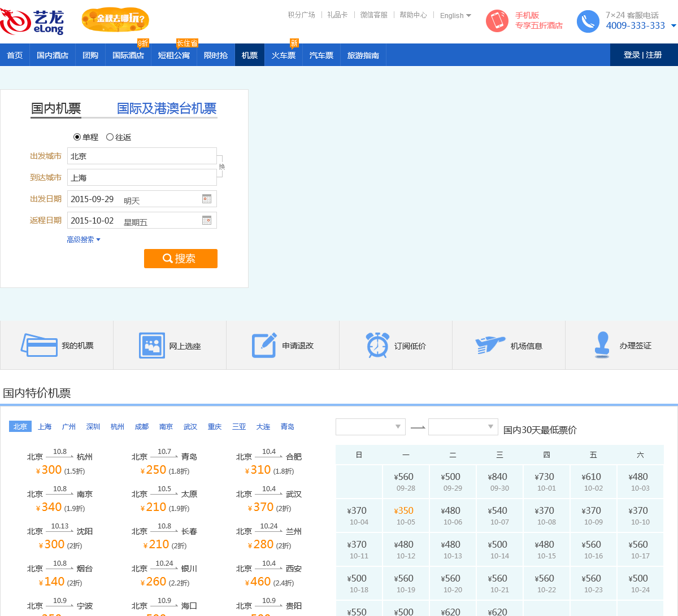Select the ¥350 fare on 10-05
Screen dimensions: 678x616
[406, 515]
